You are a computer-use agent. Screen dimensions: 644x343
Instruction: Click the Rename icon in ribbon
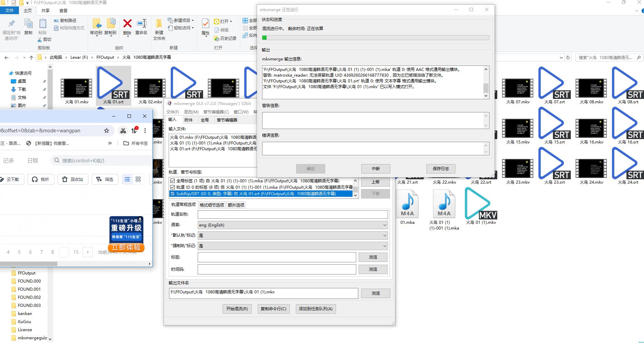click(141, 24)
